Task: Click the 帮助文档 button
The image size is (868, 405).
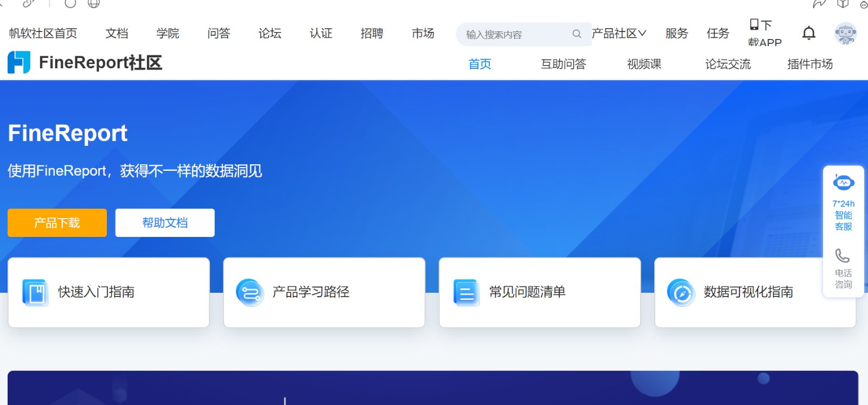Action: [165, 223]
